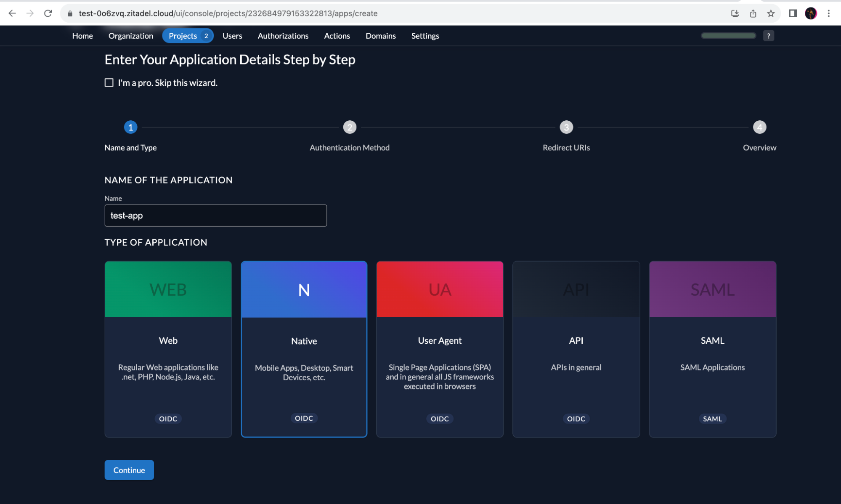The height and width of the screenshot is (504, 841).
Task: Click the user profile avatar in Chrome
Action: 811,13
